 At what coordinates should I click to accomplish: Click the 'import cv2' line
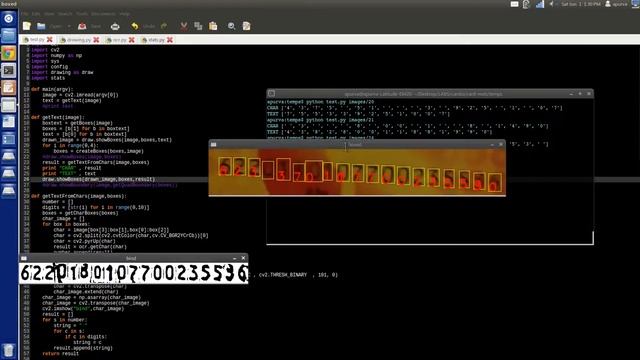coord(45,50)
